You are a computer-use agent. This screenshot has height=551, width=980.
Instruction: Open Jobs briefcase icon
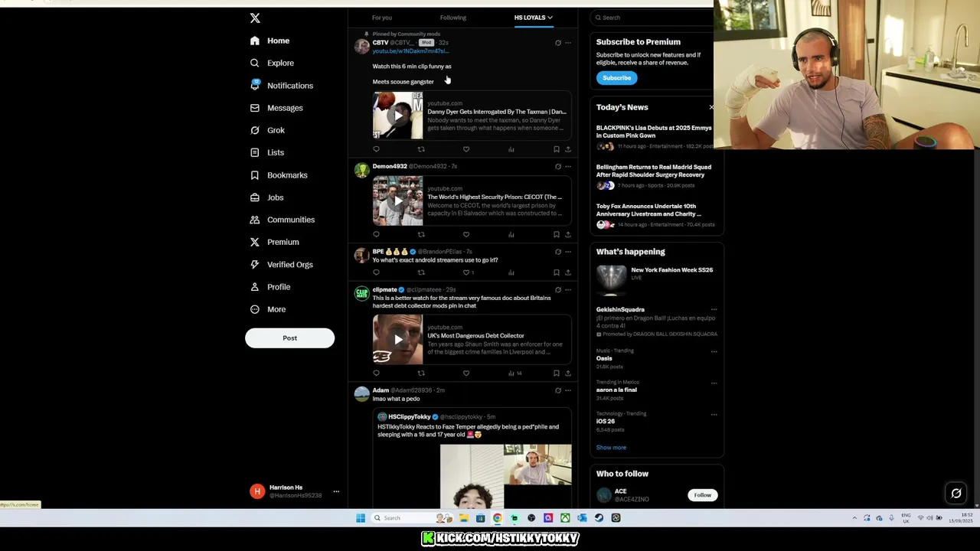(x=255, y=197)
